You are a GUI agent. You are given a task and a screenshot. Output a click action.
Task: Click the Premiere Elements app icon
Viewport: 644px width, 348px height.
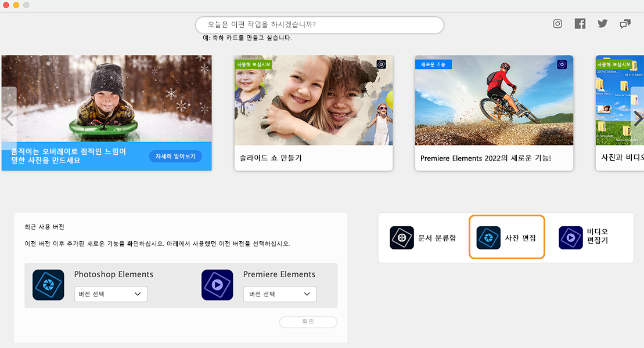point(217,285)
